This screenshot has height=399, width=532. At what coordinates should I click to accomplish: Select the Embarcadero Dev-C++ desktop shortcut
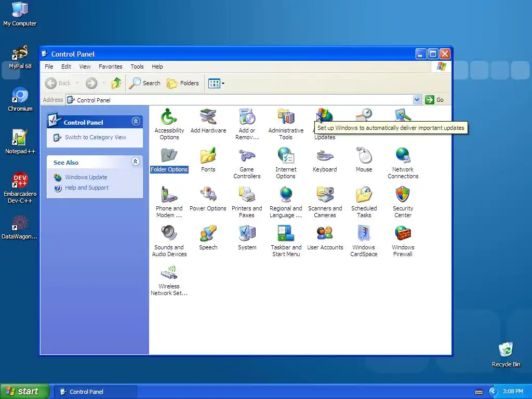tap(20, 188)
